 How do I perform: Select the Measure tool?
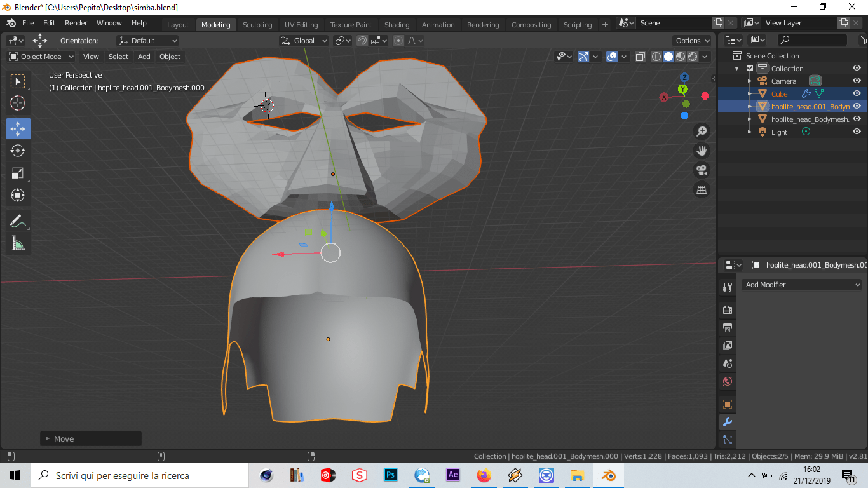[18, 243]
